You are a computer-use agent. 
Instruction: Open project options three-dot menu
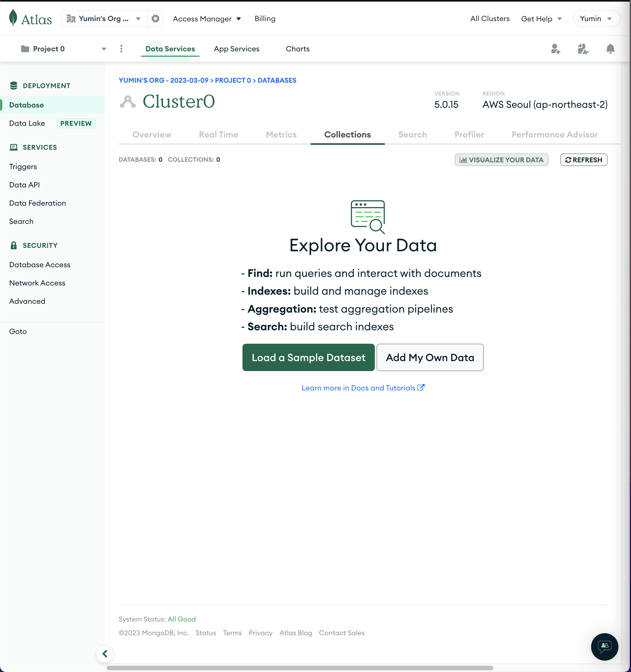coord(121,49)
